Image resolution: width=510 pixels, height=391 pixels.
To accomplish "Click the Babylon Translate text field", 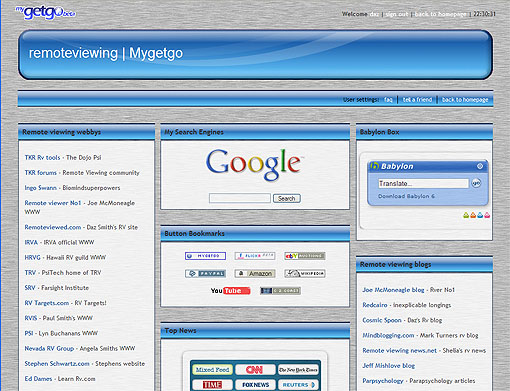I will click(x=423, y=183).
